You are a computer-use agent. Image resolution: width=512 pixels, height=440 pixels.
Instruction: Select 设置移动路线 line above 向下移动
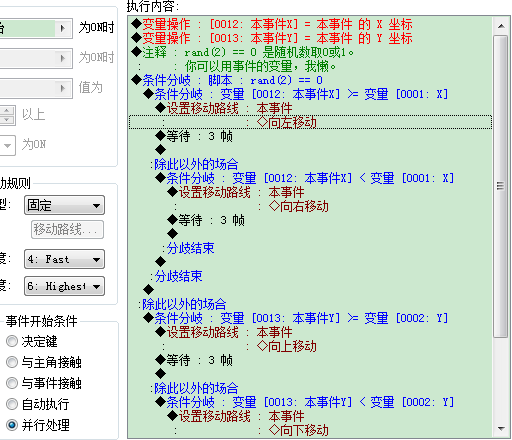point(310,416)
